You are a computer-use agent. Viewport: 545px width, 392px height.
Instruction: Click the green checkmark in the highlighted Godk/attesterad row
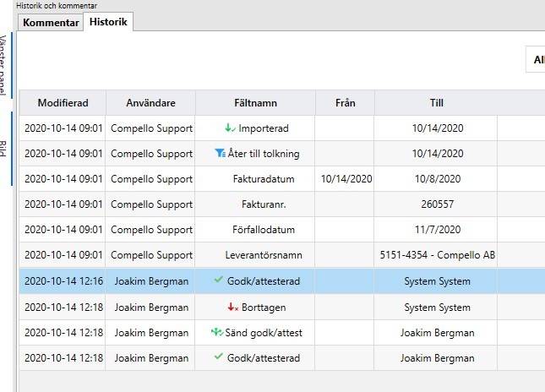point(219,280)
